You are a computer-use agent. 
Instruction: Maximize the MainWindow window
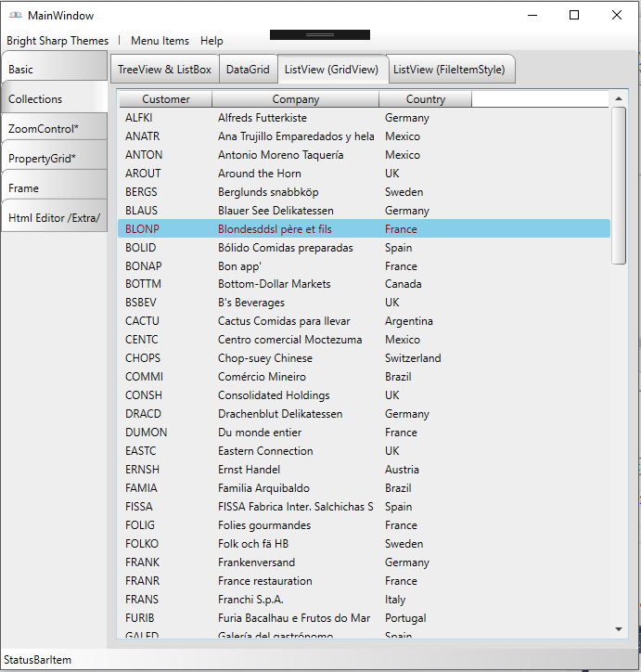click(574, 15)
